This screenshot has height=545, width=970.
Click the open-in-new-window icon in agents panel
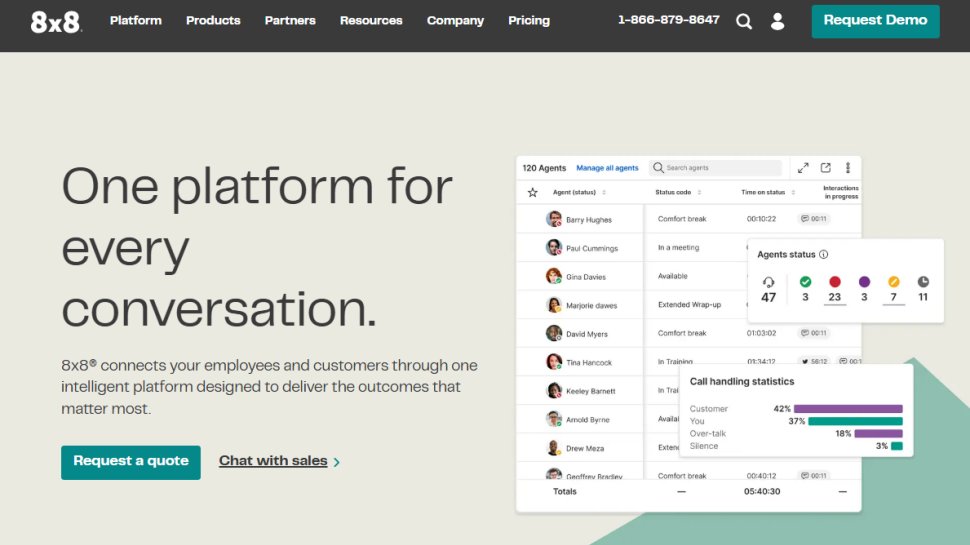click(x=825, y=168)
